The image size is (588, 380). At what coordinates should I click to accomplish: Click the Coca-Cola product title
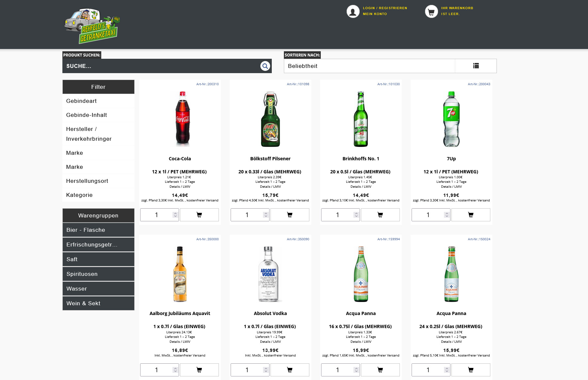[180, 159]
